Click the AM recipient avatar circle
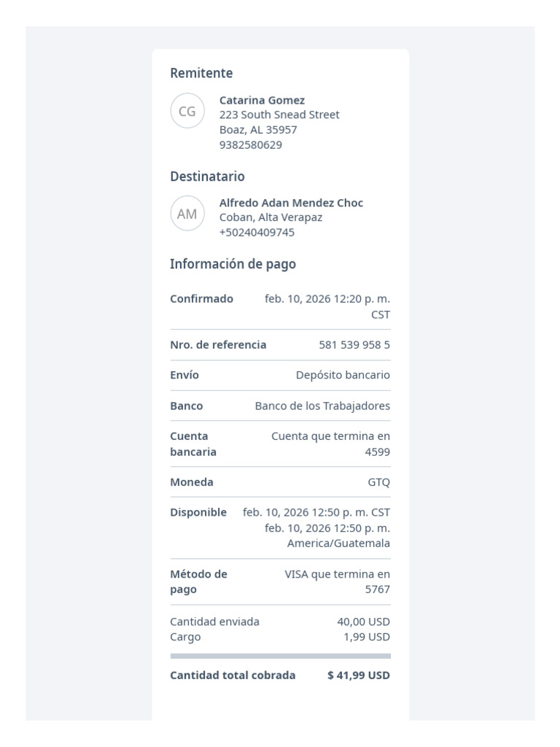 click(x=187, y=214)
